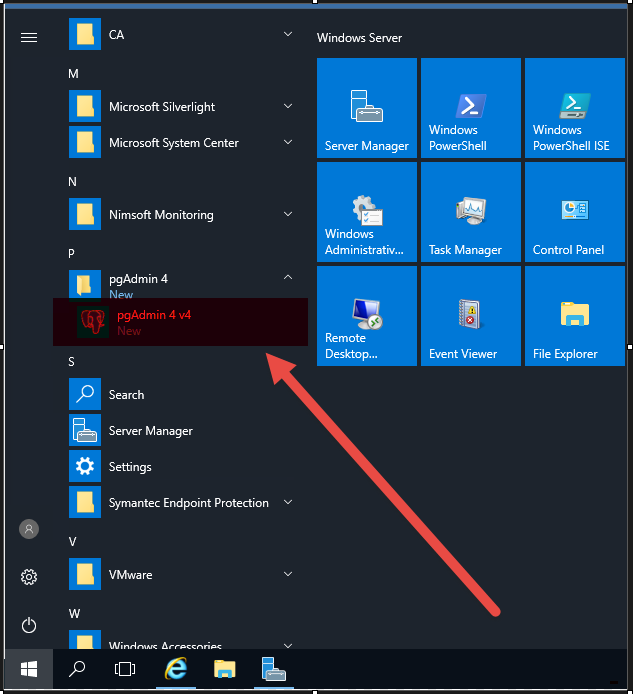Image resolution: width=633 pixels, height=694 pixels.
Task: Open Internet Explorer from the taskbar
Action: (176, 669)
